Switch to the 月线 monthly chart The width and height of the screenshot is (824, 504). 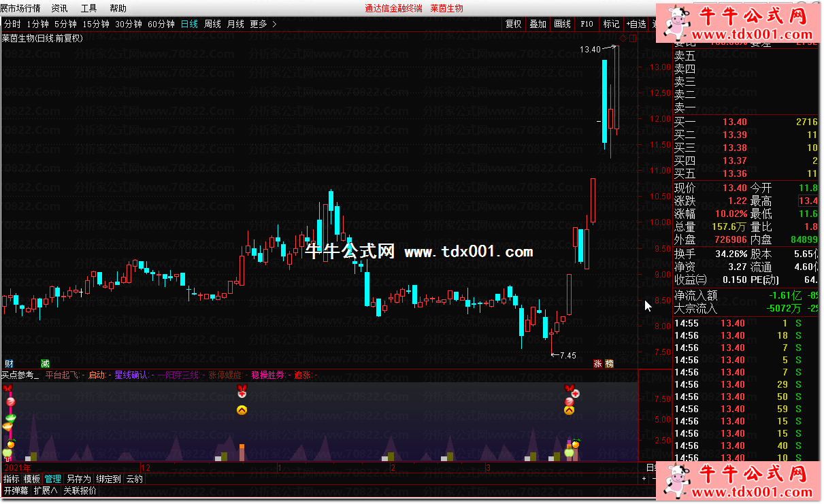click(x=236, y=24)
